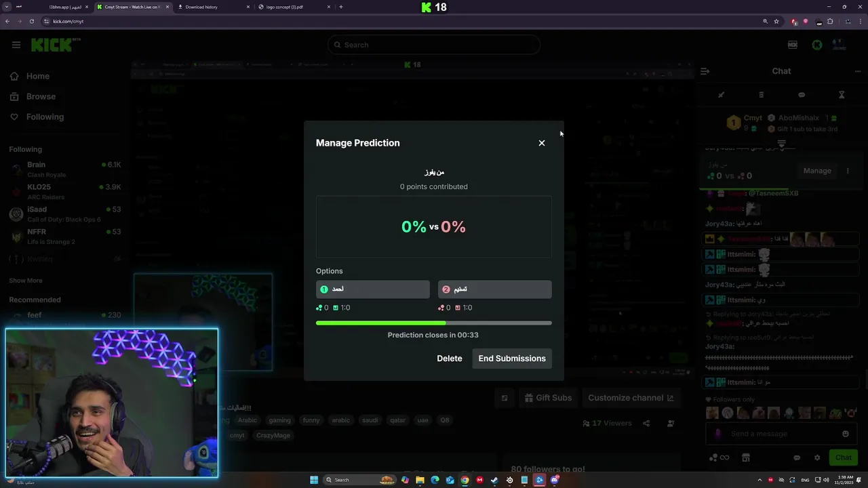868x488 pixels.
Task: Click Show More under Following
Action: [26, 281]
